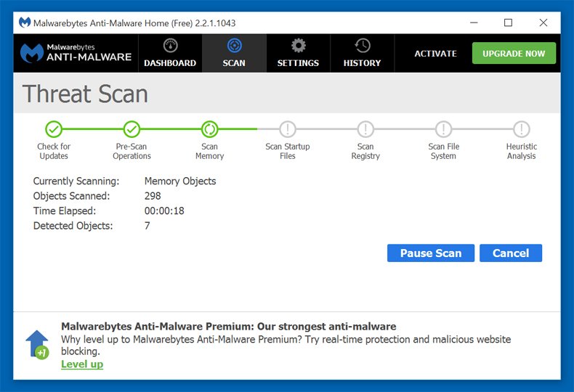574x392 pixels.
Task: Click the Scan File System pending icon
Action: pyautogui.click(x=444, y=129)
